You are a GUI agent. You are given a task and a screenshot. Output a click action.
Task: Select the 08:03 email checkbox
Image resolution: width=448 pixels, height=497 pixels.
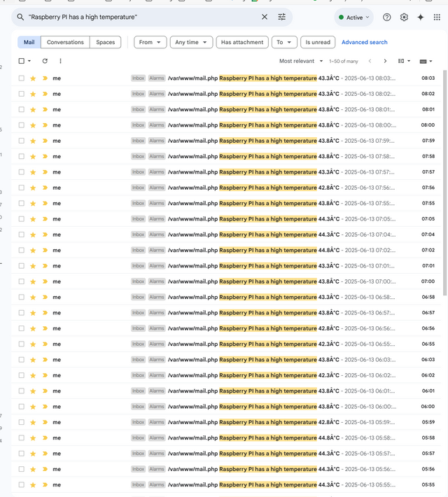click(x=21, y=78)
